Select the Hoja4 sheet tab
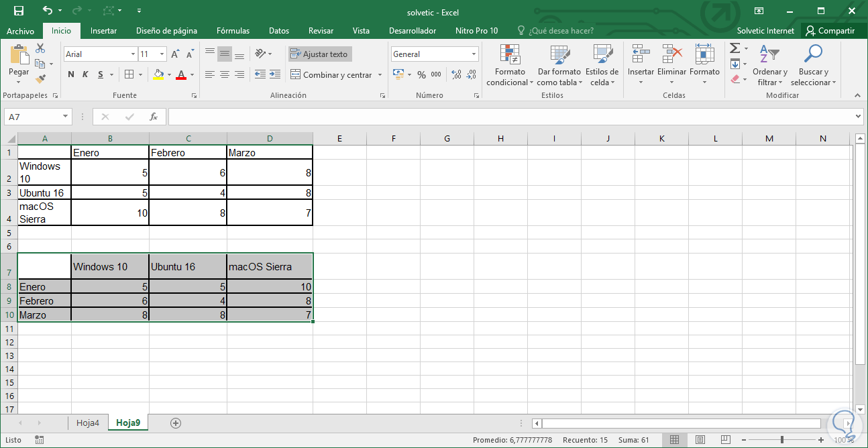 point(88,423)
